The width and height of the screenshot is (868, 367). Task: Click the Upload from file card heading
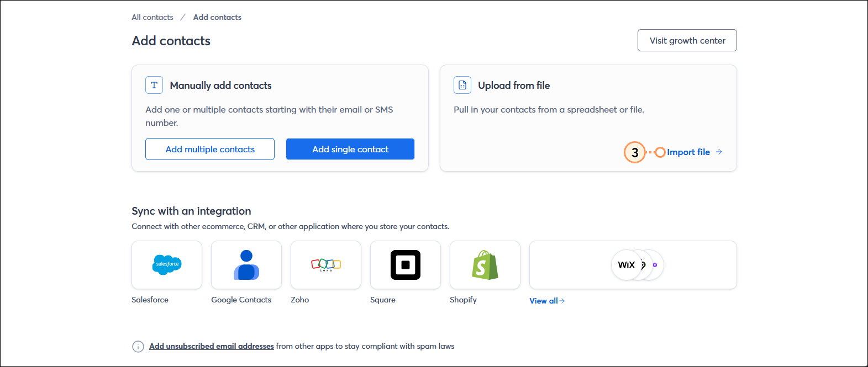click(x=514, y=86)
